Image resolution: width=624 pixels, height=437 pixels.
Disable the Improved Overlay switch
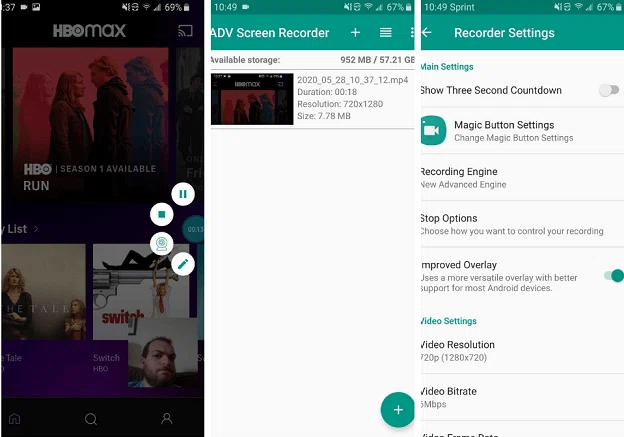coord(614,275)
